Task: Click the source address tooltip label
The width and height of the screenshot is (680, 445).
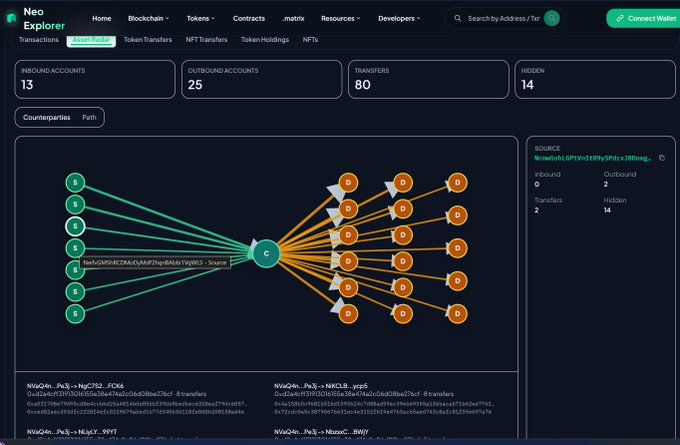Action: (155, 262)
